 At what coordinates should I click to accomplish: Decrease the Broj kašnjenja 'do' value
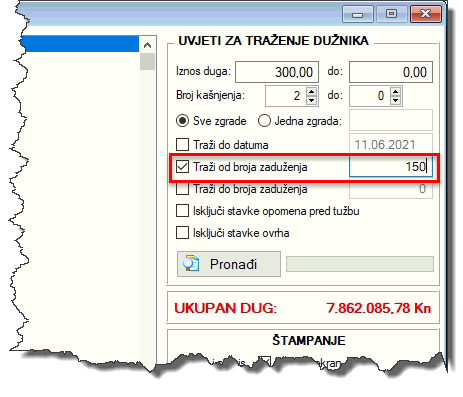395,100
